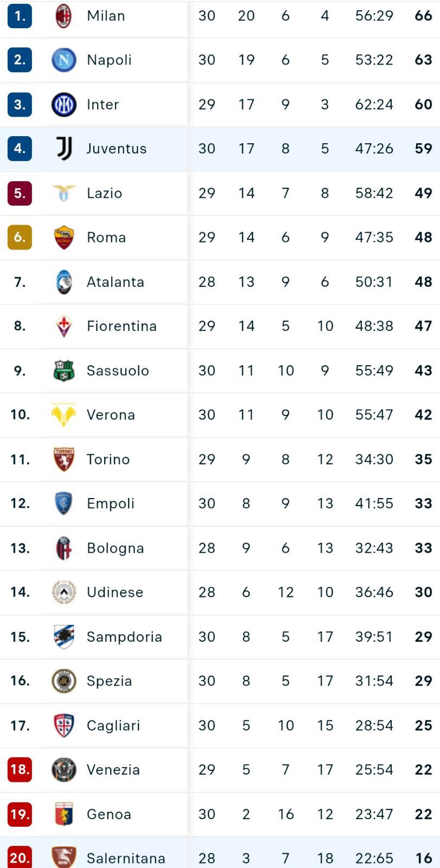
Task: Click the Sassuolo club badge
Action: pyautogui.click(x=63, y=371)
